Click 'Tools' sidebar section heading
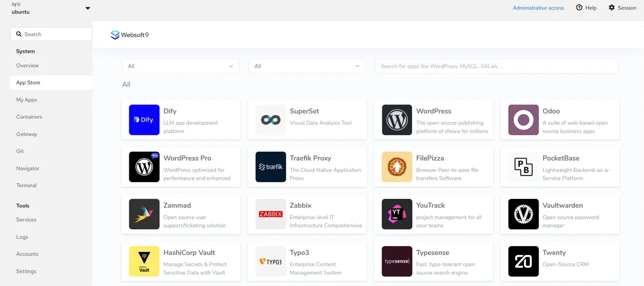This screenshot has width=644, height=286. coord(23,206)
